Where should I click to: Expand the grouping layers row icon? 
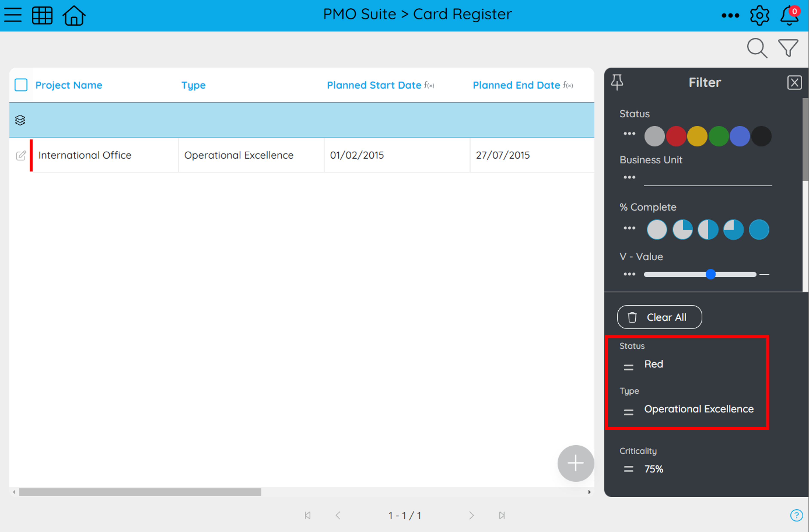click(20, 120)
